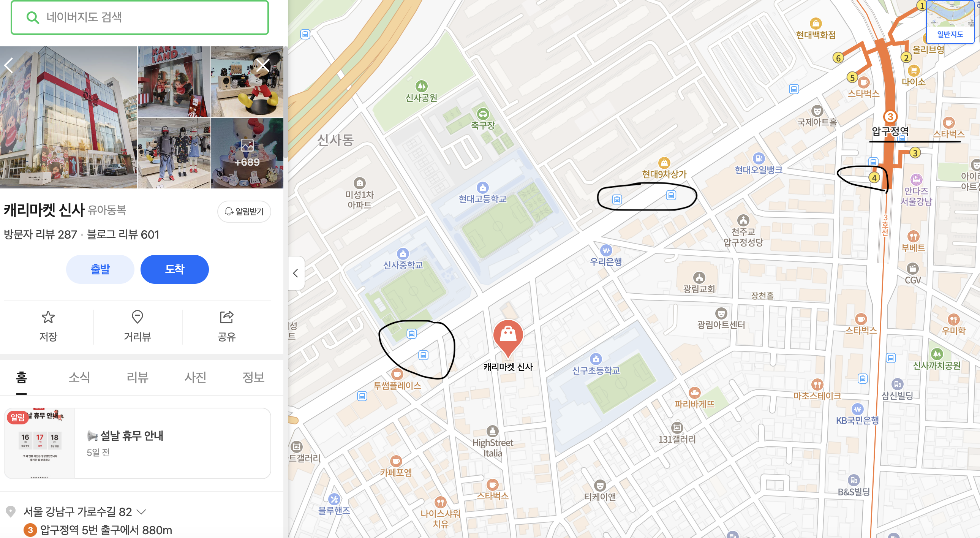Open street view with 거리뷰 pin icon
Screen dimensions: 980x538
[x=138, y=317]
